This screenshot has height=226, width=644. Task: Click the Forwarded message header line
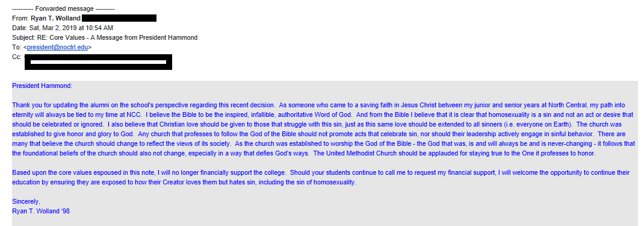click(x=64, y=8)
